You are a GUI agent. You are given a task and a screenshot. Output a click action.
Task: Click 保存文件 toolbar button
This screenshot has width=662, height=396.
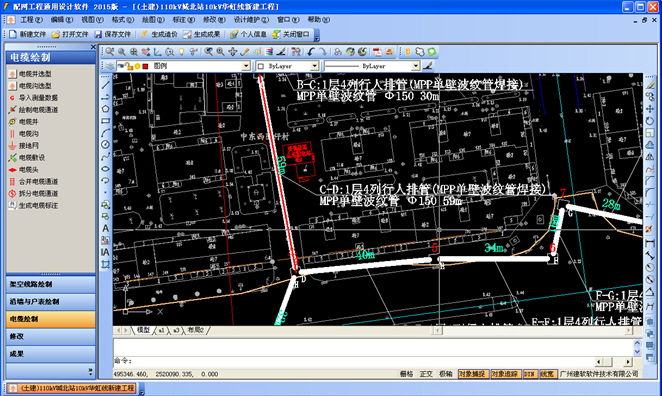(113, 34)
